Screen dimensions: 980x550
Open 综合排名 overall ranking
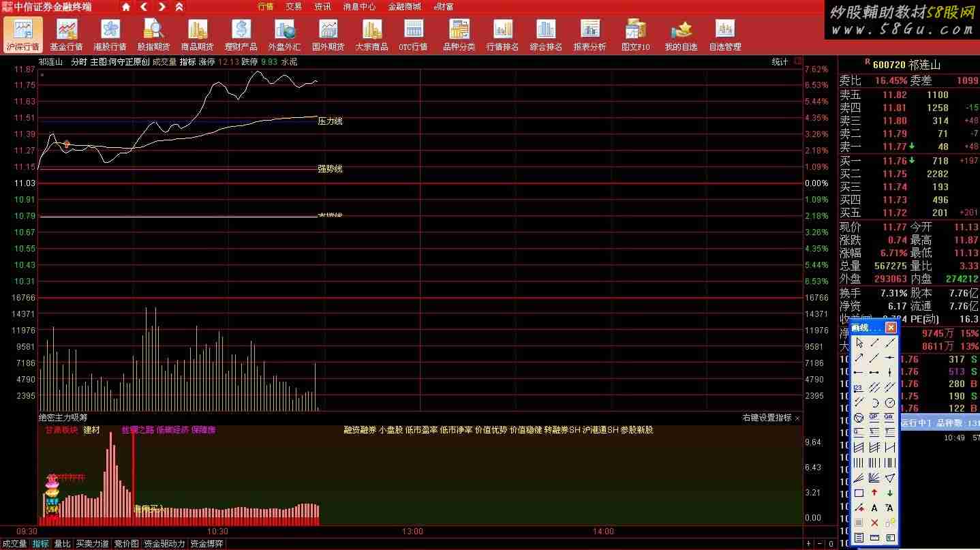(546, 34)
